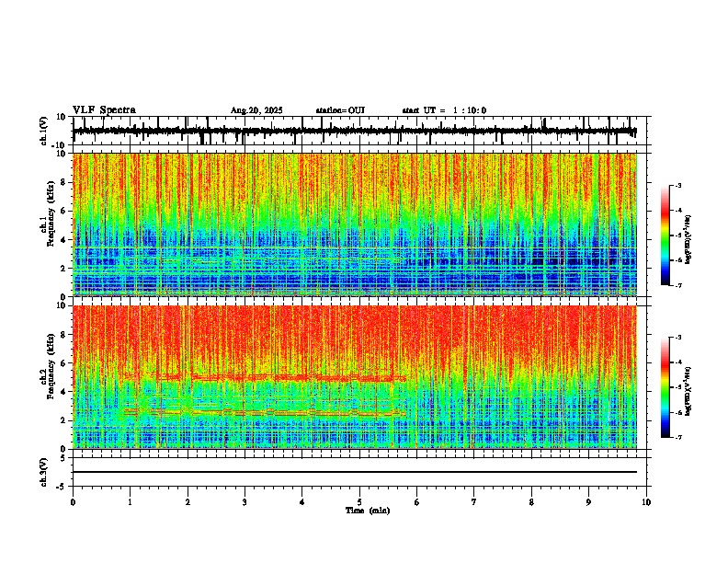Click the "4" kHz tick on the ch.1 spectrogram
The width and height of the screenshot is (728, 563).
click(64, 240)
